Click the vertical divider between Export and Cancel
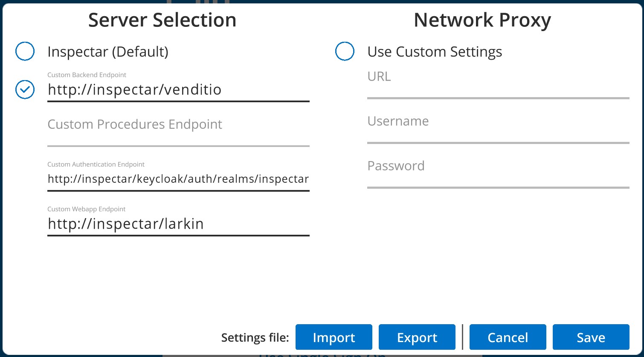The image size is (644, 357). coord(463,337)
